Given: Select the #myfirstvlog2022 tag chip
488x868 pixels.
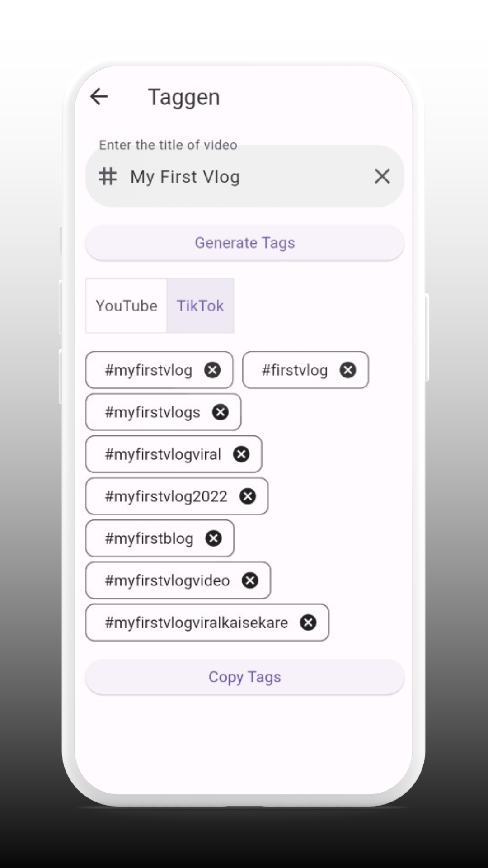Looking at the screenshot, I should tap(166, 496).
